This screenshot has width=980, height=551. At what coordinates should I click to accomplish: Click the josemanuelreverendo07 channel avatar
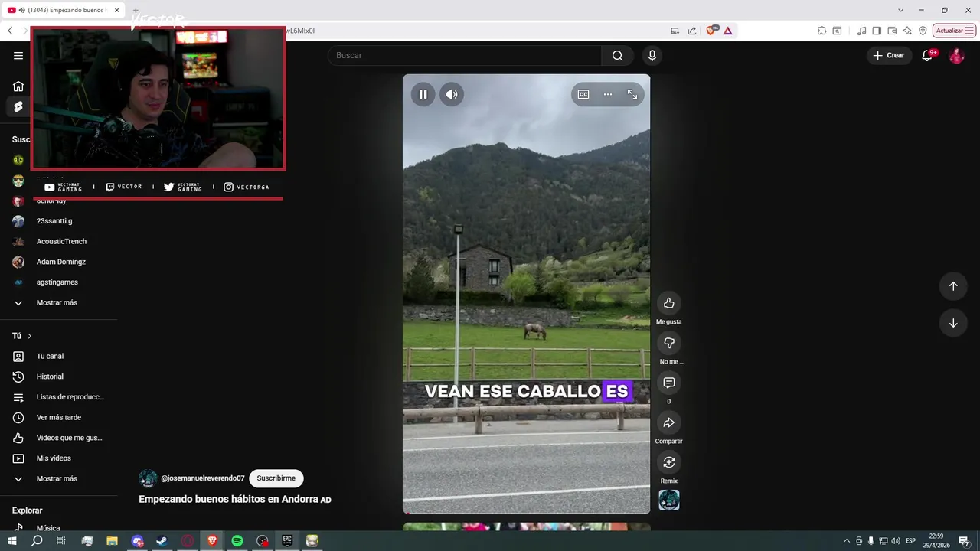(x=148, y=478)
